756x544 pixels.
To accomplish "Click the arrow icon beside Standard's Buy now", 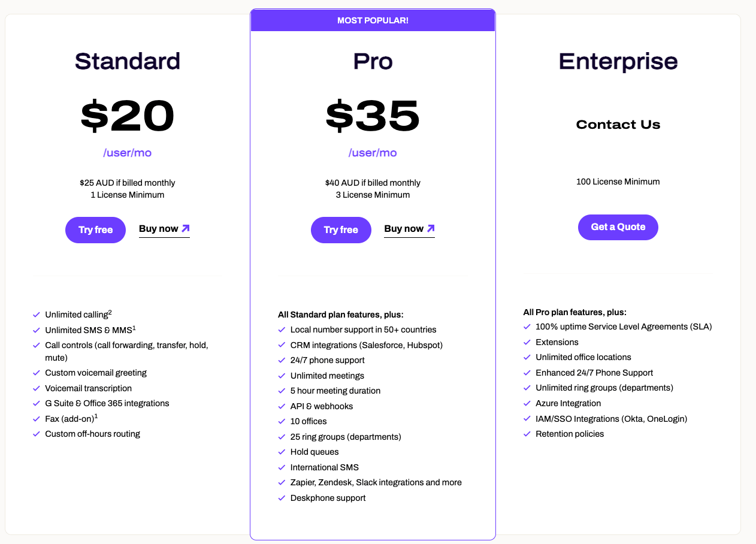I will [x=185, y=228].
